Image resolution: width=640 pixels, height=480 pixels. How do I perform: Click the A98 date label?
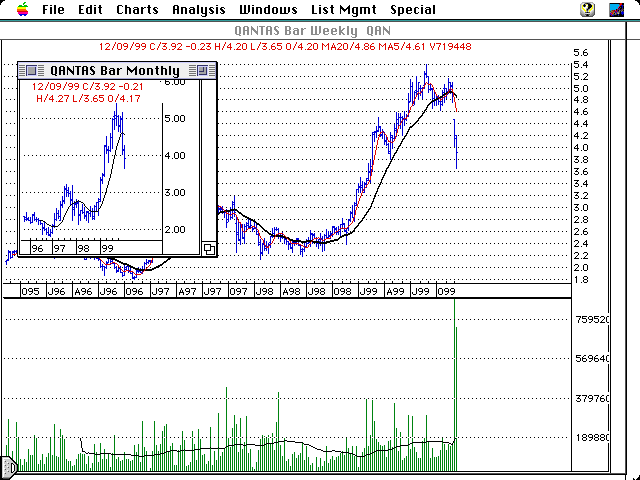coord(291,291)
